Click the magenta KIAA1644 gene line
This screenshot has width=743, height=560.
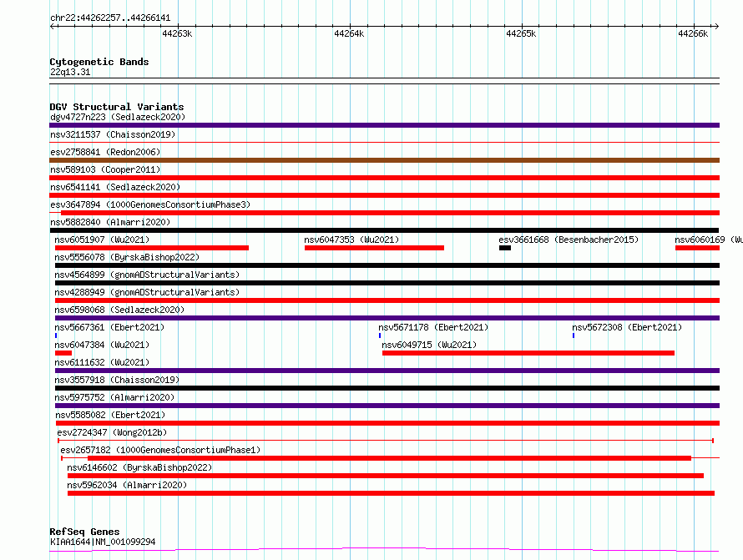384,550
